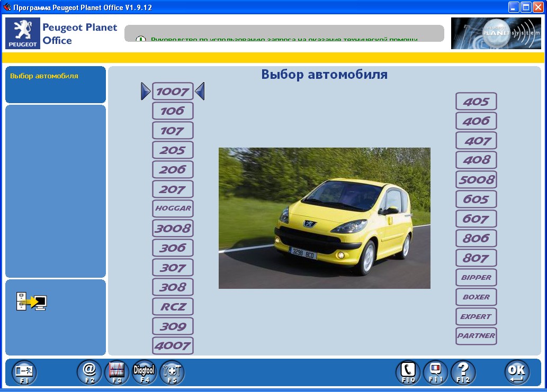Minimize the Peugeot Planet Office window
The width and height of the screenshot is (547, 392).
click(514, 7)
